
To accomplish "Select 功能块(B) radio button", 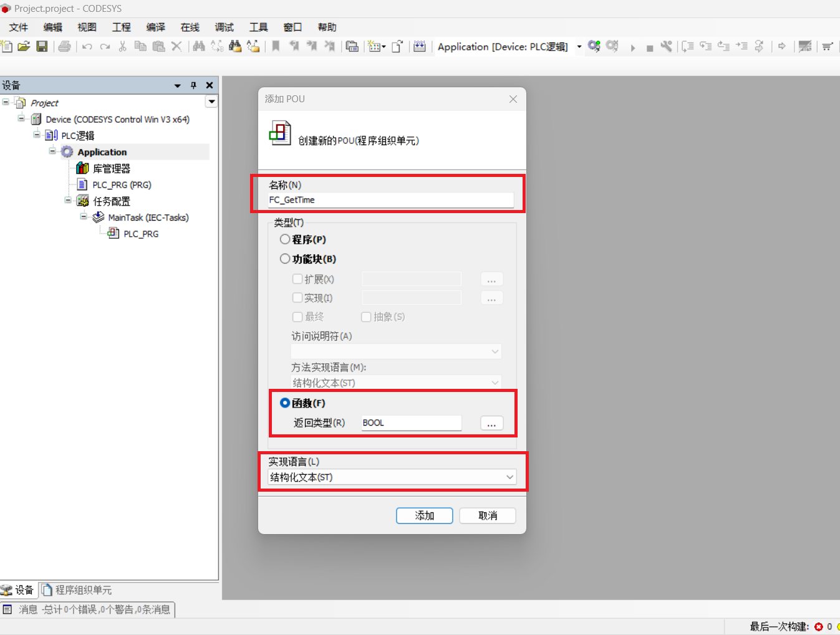I will point(285,259).
